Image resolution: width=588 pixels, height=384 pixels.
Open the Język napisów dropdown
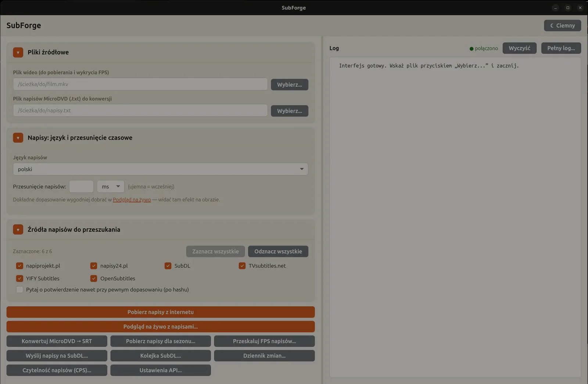[x=161, y=169]
